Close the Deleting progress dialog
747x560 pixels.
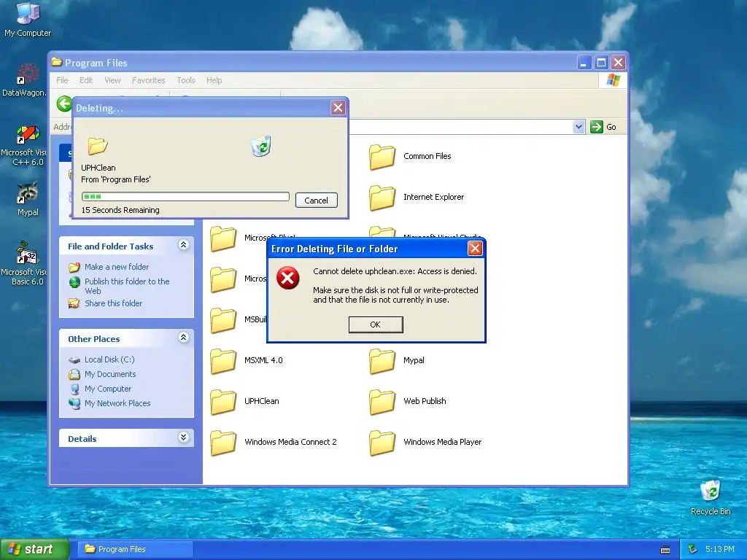point(338,108)
